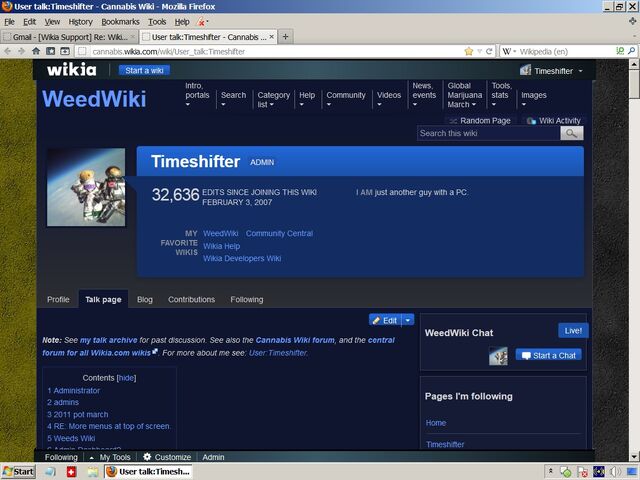Open the Wikia Developers Wiki link
The width and height of the screenshot is (640, 480).
[242, 258]
